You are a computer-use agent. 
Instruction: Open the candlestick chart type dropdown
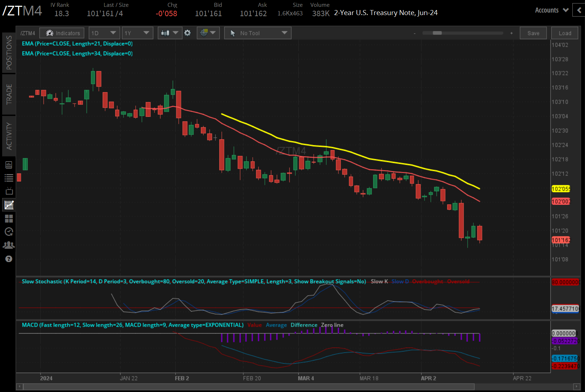170,33
